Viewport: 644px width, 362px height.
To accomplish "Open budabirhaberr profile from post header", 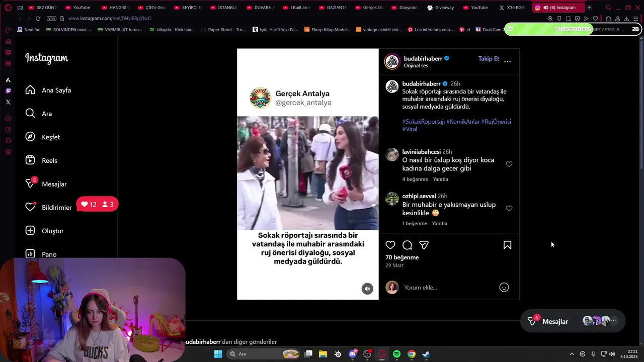I will 423,58.
